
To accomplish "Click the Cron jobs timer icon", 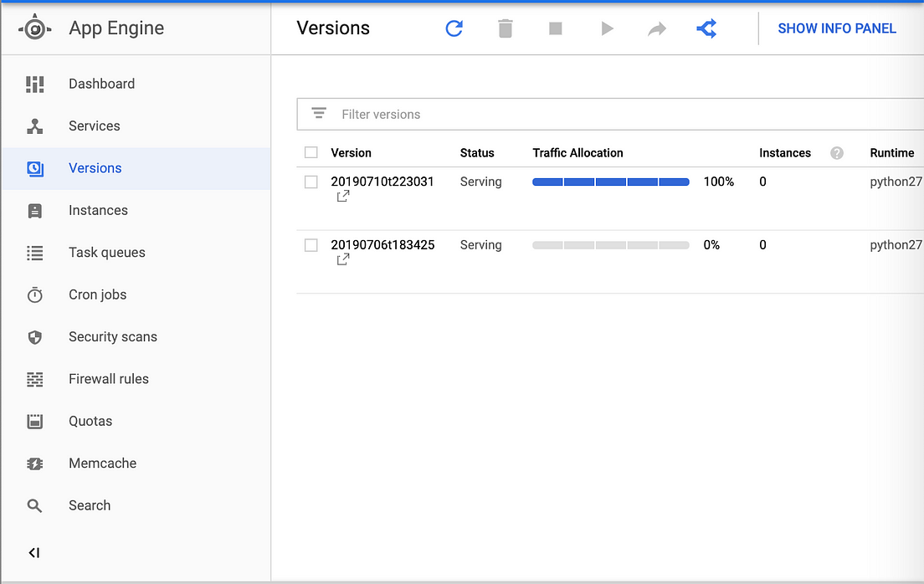I will (35, 295).
